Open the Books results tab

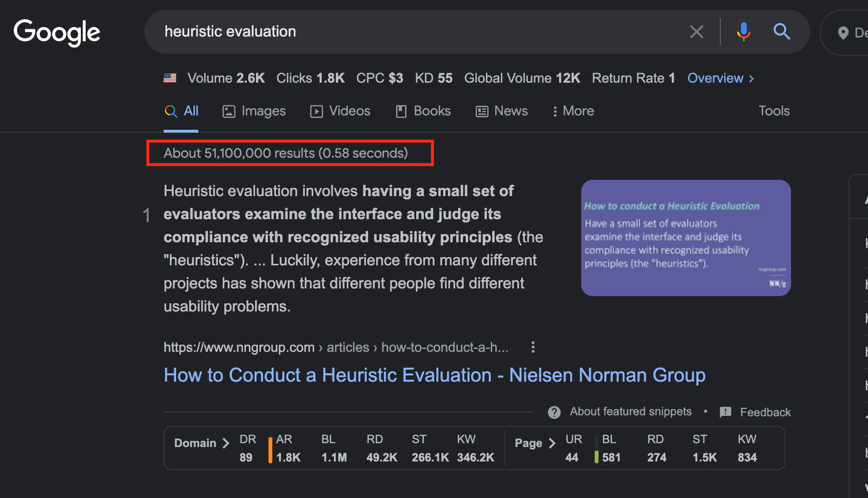point(423,111)
